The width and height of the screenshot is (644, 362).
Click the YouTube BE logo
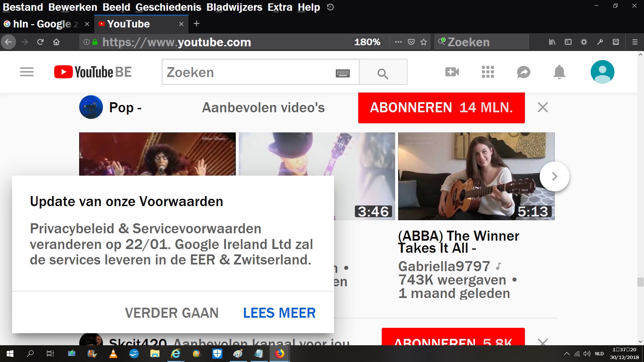click(93, 72)
